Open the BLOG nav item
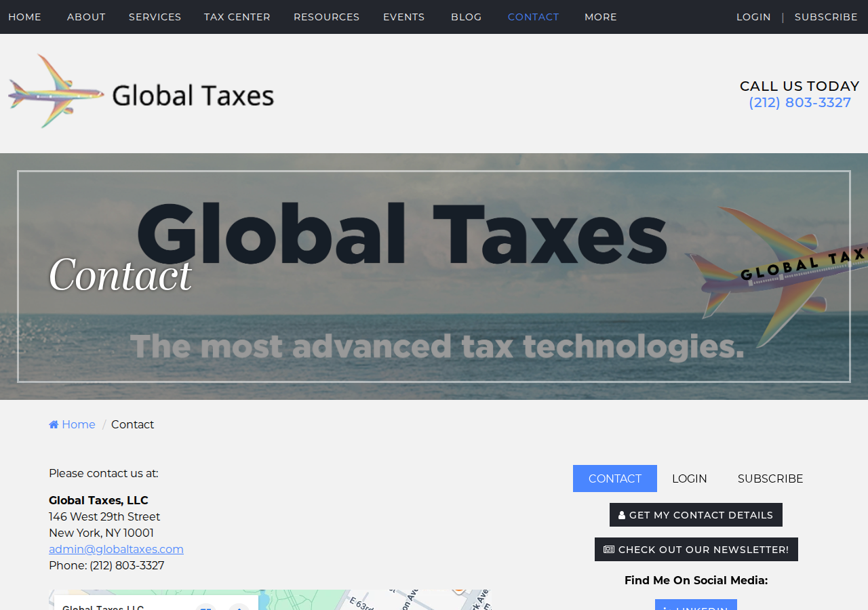 click(467, 17)
